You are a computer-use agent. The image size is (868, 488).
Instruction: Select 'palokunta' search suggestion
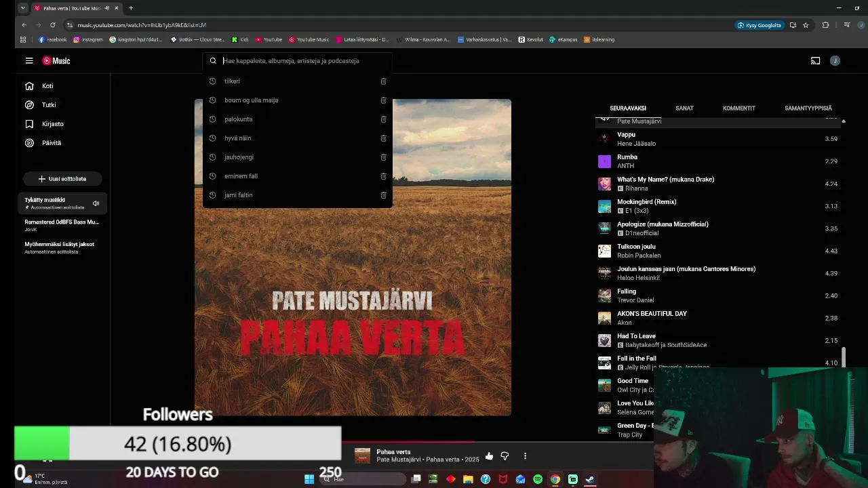tap(238, 119)
